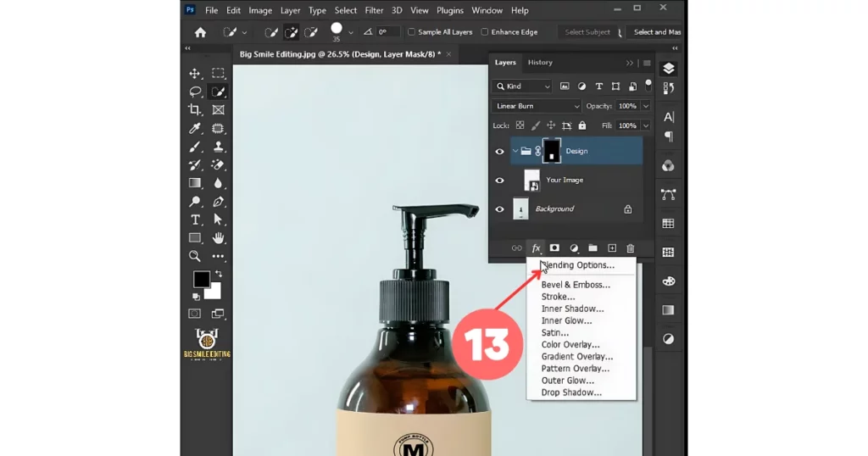Choose Blending Options from fx menu
Viewport: 868px width, 456px height.
577,265
